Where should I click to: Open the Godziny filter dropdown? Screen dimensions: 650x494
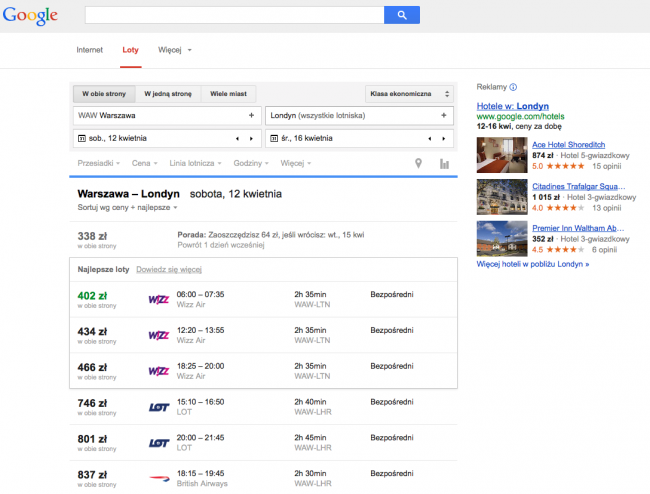pyautogui.click(x=251, y=163)
